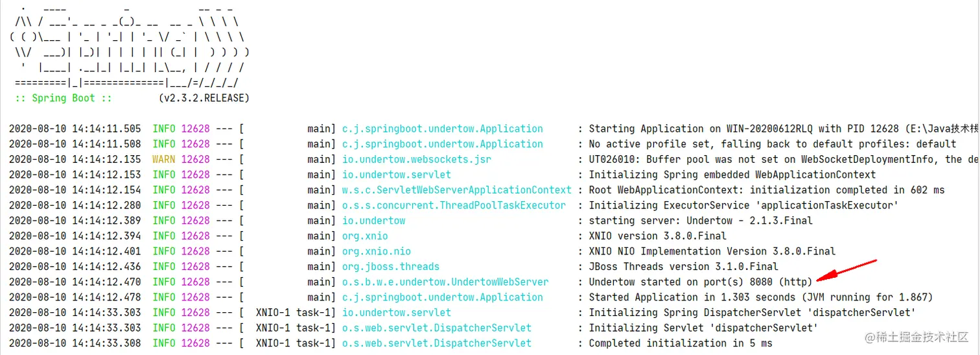Click 'o.s.web.servlet.DispatcherServlet' logger in 14:14:33.308 row
This screenshot has height=355, width=980.
click(x=437, y=343)
